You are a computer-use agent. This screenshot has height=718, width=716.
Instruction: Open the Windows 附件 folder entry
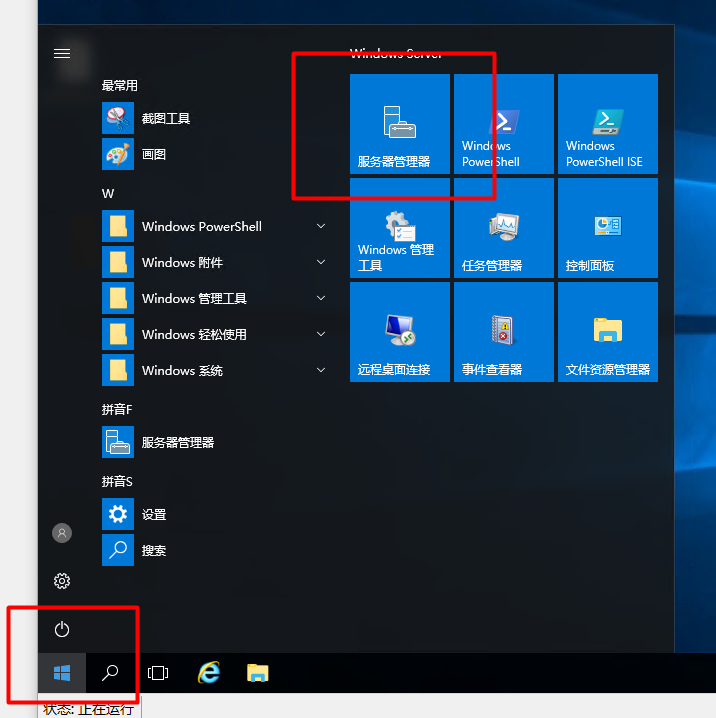click(215, 262)
